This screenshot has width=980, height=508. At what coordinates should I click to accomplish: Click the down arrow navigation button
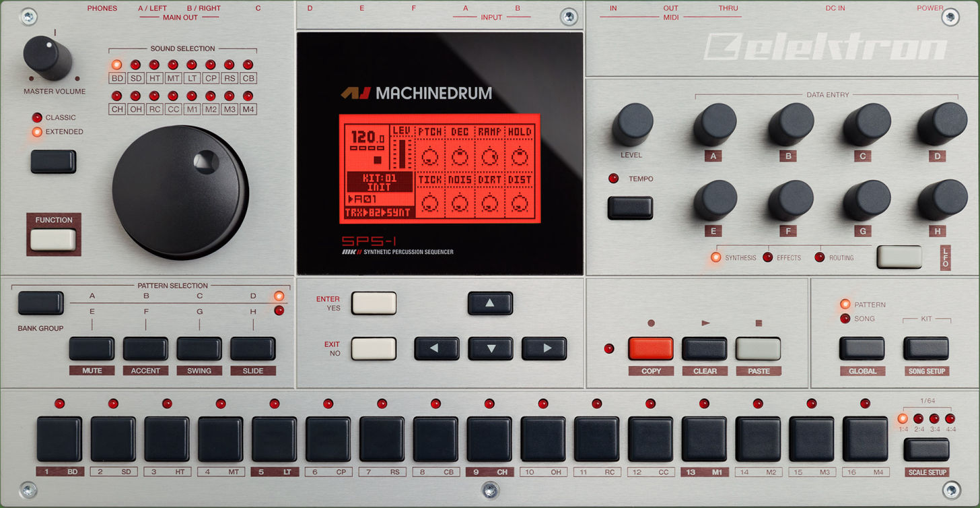coord(490,348)
